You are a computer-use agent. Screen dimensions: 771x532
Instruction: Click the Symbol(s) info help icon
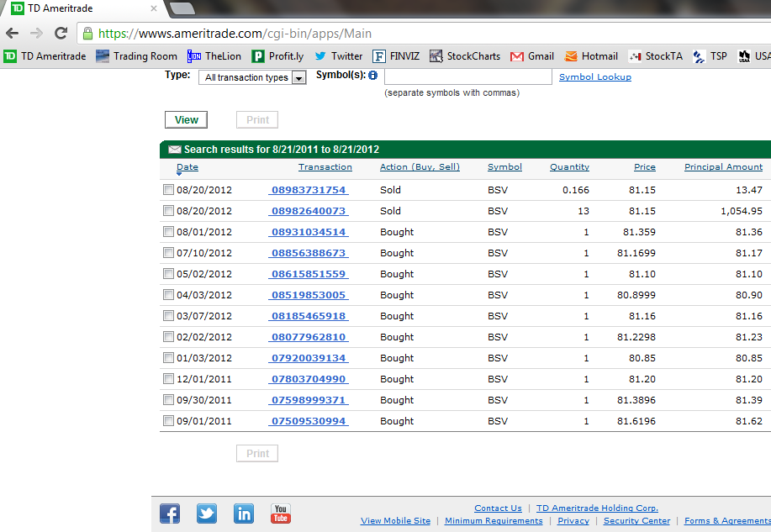372,76
